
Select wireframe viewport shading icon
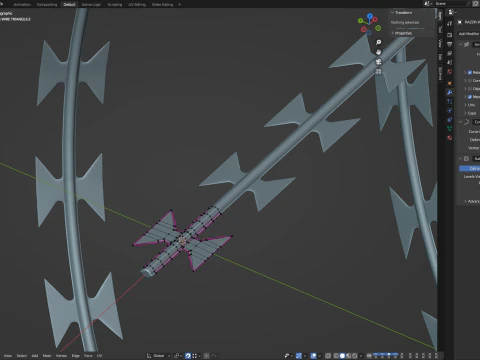click(336, 356)
